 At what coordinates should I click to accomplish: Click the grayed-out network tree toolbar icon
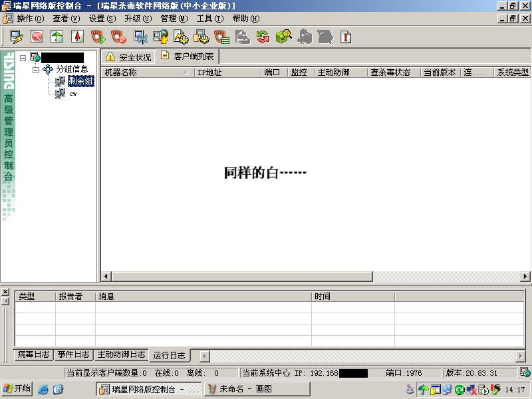point(243,37)
